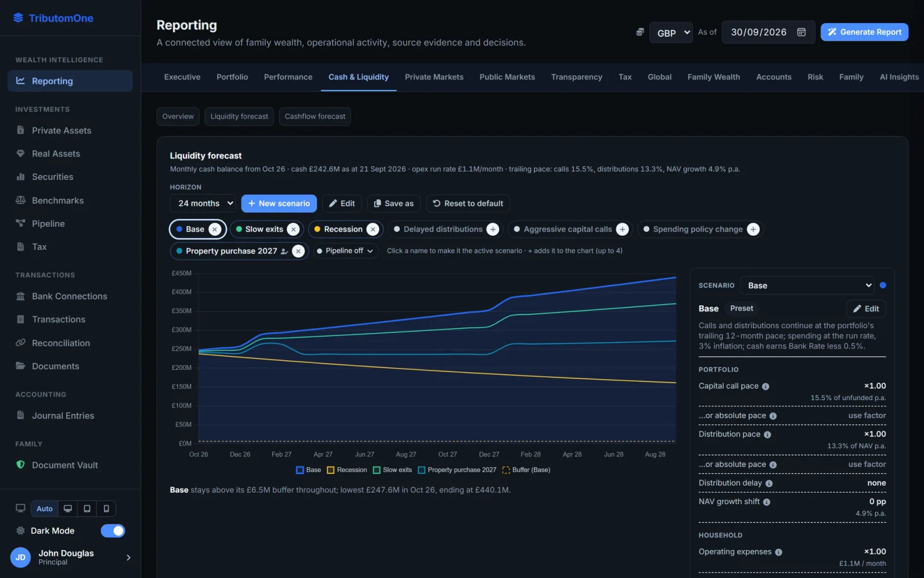
Task: Open Benchmarks scales icon
Action: (21, 201)
